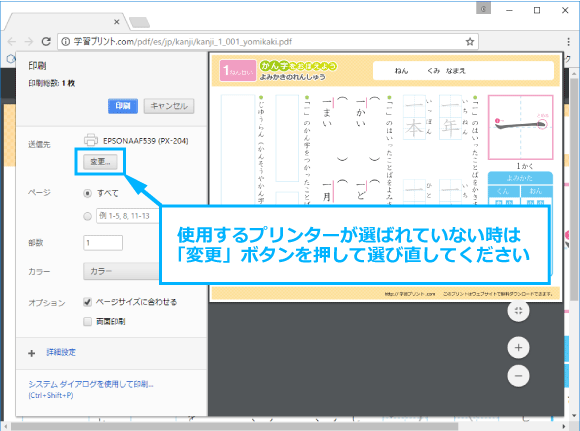Click the キャンセル button
Screen dimensions: 580x431
point(169,106)
